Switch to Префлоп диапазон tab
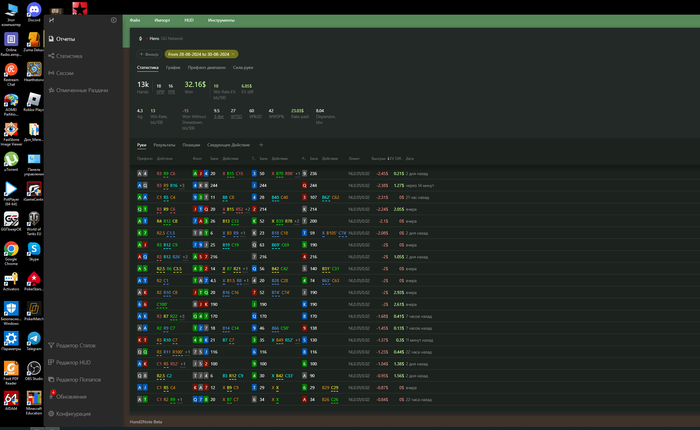The height and width of the screenshot is (430, 700). point(206,67)
